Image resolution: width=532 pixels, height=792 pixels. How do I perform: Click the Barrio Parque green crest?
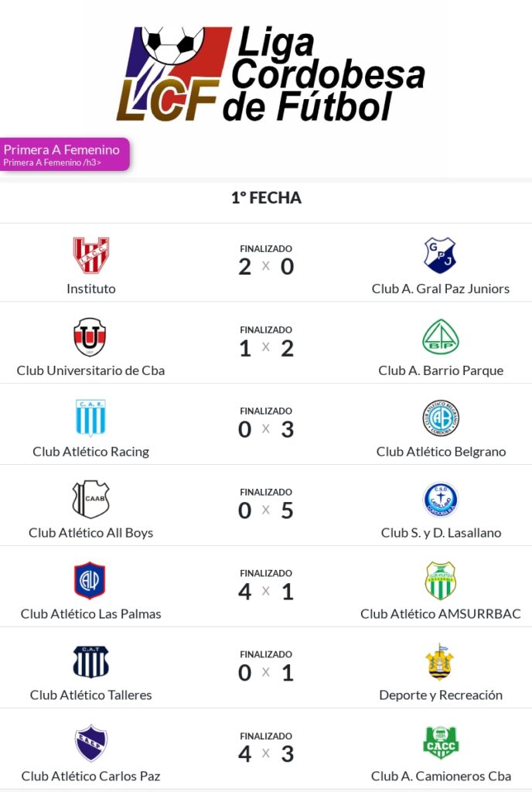[440, 336]
